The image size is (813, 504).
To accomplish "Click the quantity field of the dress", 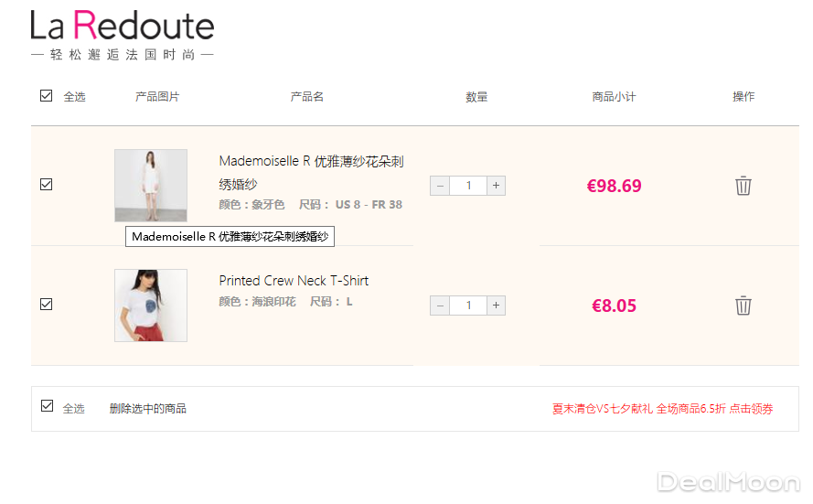I will (468, 186).
